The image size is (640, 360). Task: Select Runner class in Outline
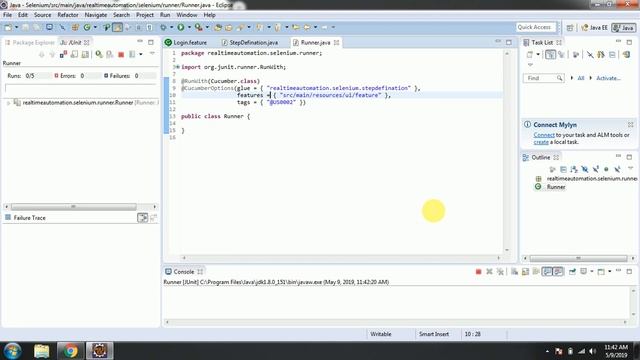556,187
